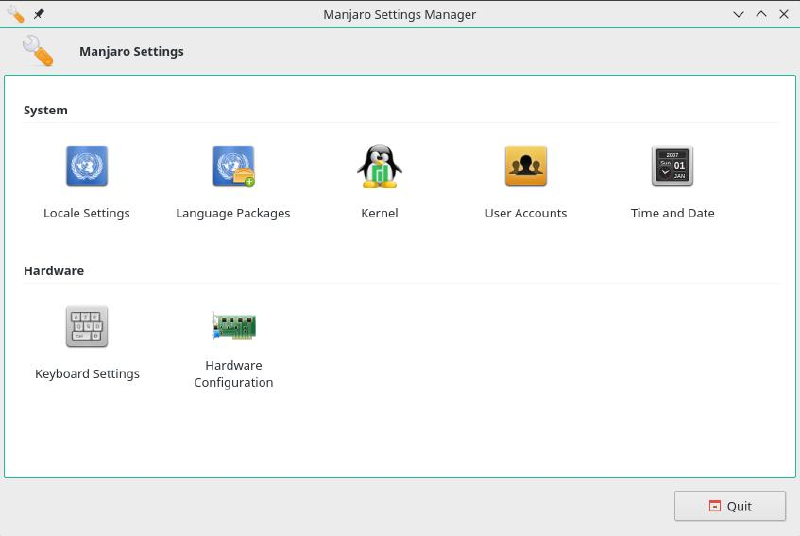Choose the "Keyboard Settings" text label

point(87,374)
